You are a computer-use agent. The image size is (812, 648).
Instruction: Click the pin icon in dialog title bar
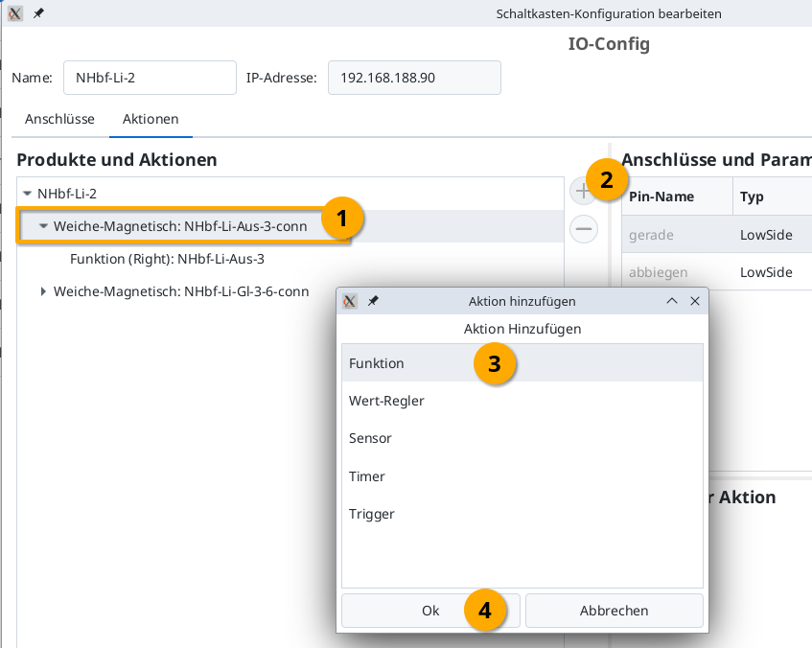[x=373, y=301]
